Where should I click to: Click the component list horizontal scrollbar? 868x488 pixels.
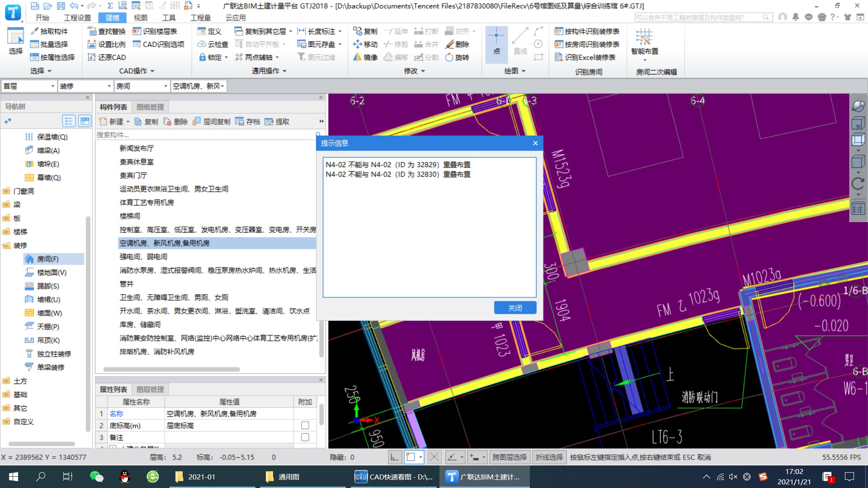tap(172, 369)
